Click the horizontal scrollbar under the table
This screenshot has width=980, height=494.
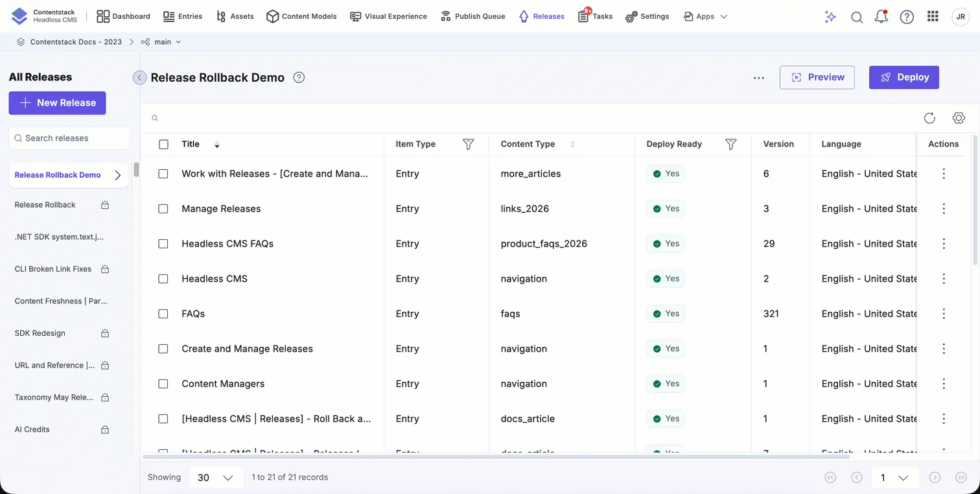[504, 457]
